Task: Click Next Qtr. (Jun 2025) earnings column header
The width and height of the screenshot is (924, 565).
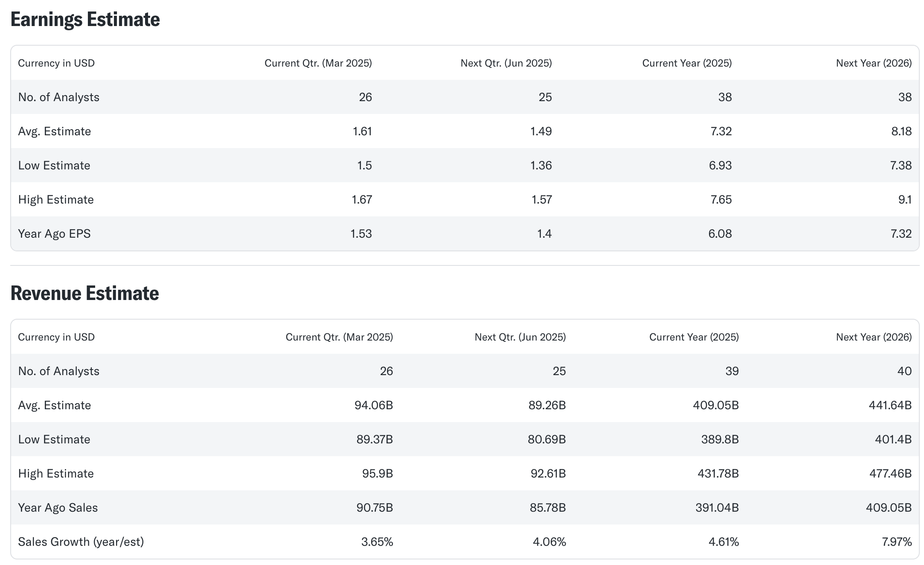Action: pyautogui.click(x=506, y=63)
